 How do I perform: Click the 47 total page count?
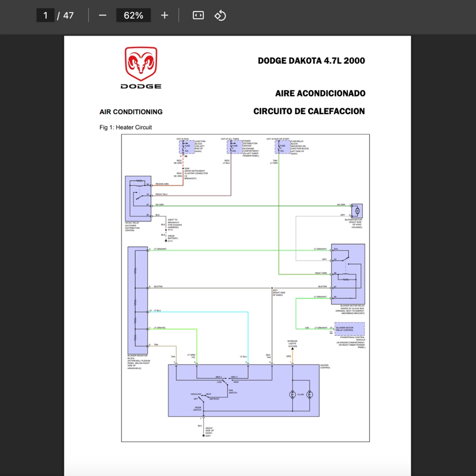point(68,15)
